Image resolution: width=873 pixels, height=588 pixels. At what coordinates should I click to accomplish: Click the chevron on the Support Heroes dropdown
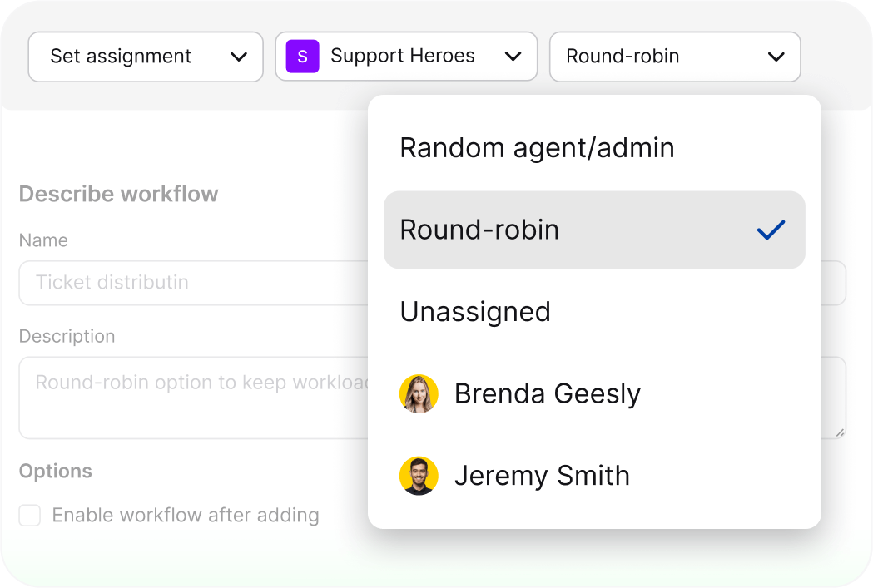coord(513,57)
